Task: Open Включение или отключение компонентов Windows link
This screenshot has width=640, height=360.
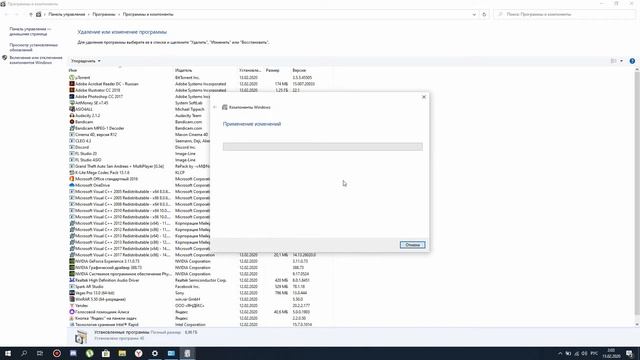Action: pos(36,60)
